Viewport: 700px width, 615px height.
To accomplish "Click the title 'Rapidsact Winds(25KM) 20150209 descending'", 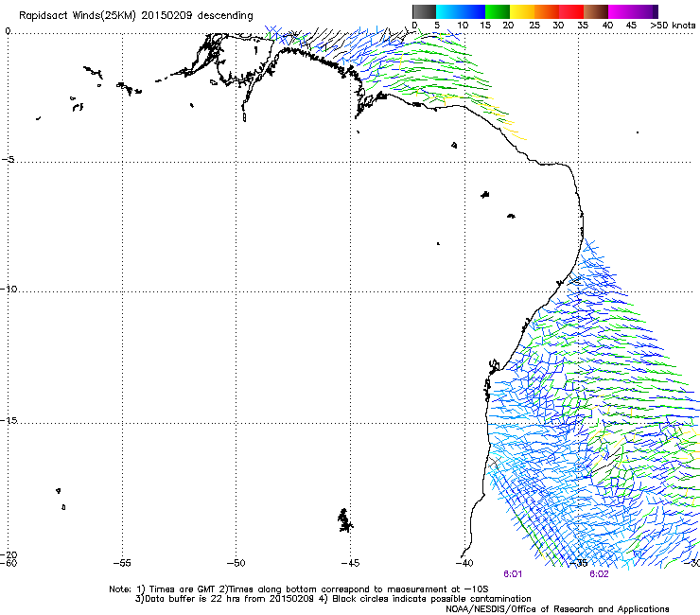I will pos(135,16).
